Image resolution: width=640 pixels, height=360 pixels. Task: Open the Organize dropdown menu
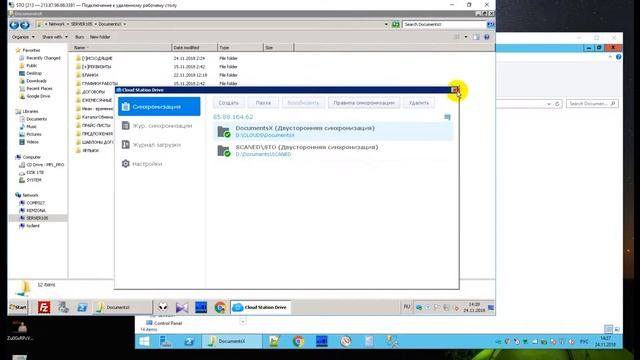(23, 37)
